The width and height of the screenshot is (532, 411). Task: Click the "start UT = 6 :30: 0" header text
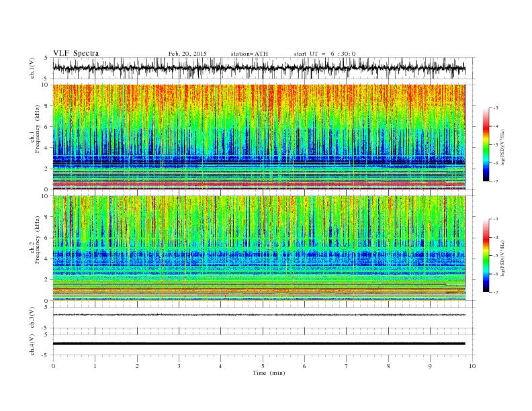tap(324, 54)
